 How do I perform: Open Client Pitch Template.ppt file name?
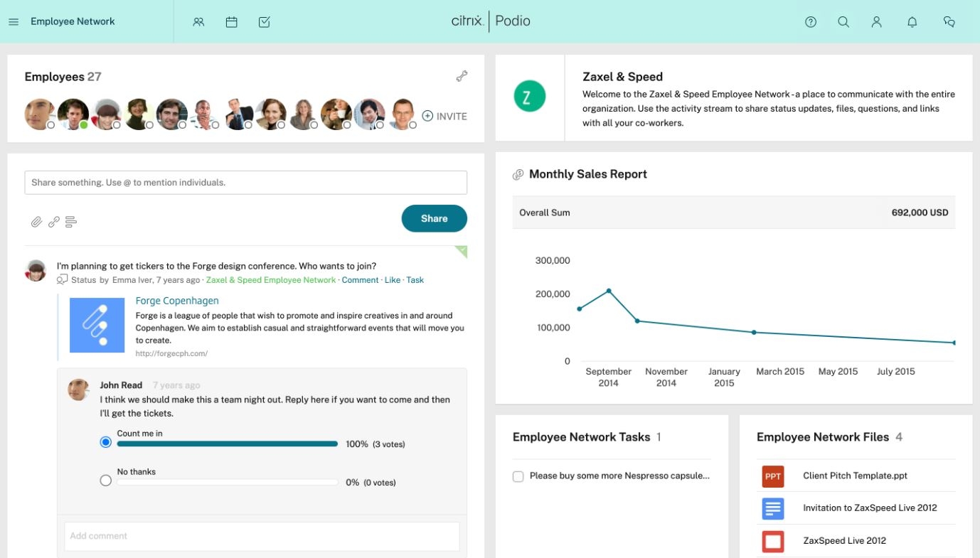coord(855,476)
